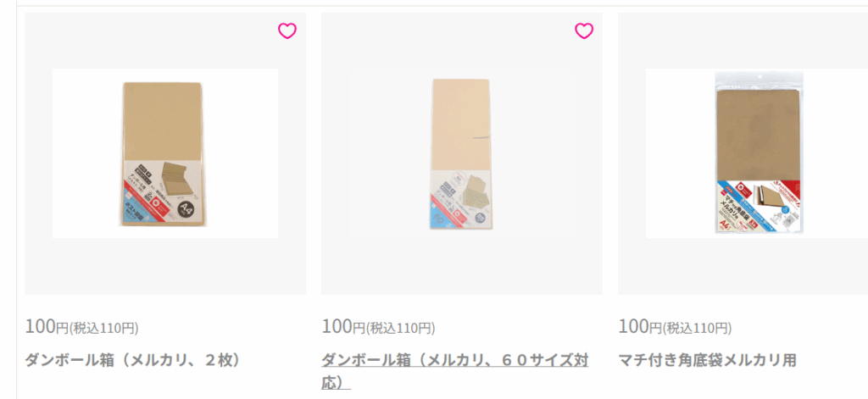This screenshot has height=399, width=868.
Task: Click black A4 badge on first product package
Action: tap(189, 208)
